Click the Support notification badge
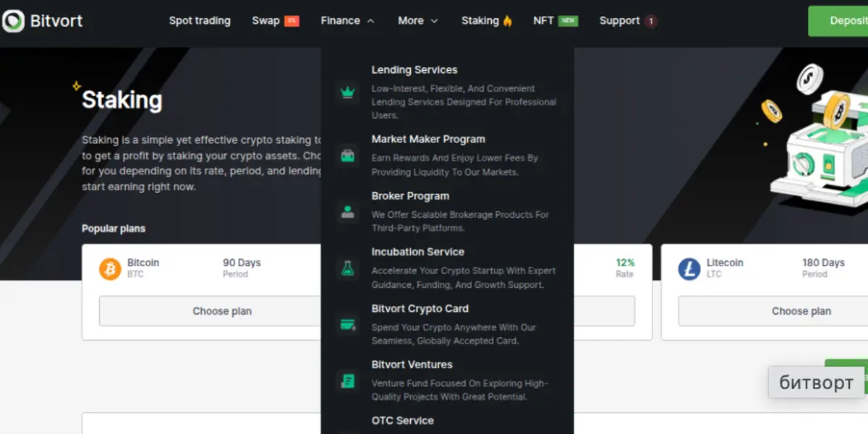 click(650, 21)
